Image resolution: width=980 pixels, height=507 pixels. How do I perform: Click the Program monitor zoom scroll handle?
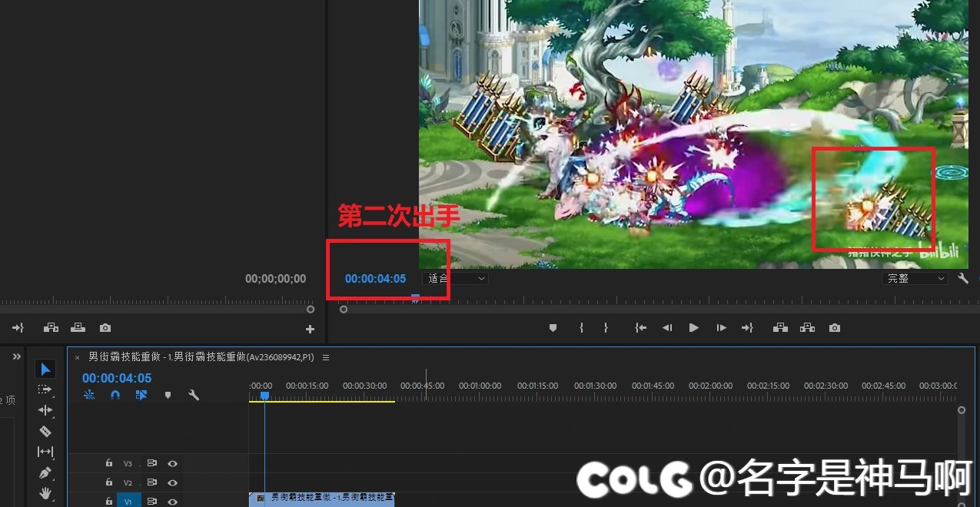pos(344,310)
